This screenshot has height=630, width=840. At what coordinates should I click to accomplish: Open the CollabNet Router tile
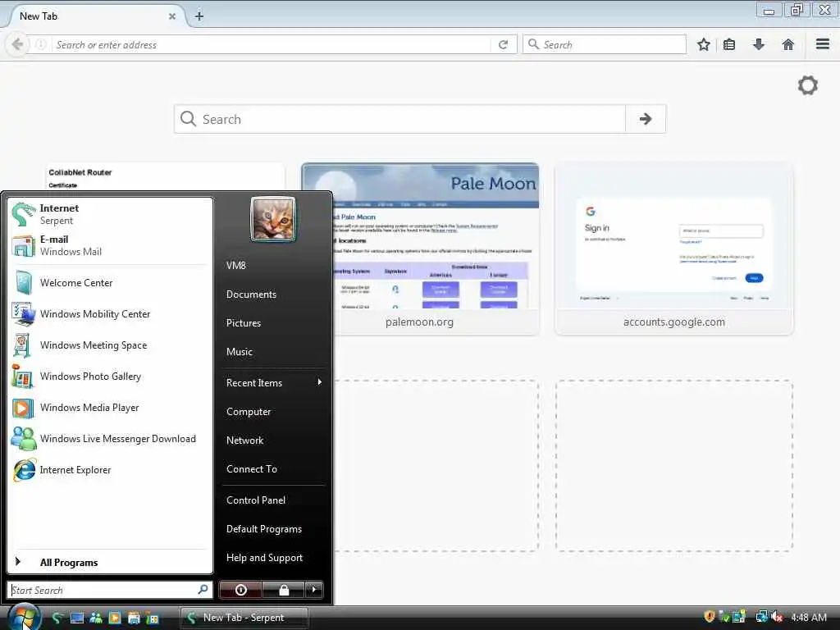166,177
